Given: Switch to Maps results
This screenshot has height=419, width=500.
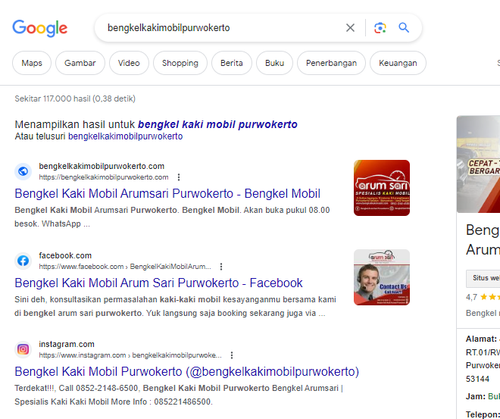Looking at the screenshot, I should (32, 63).
